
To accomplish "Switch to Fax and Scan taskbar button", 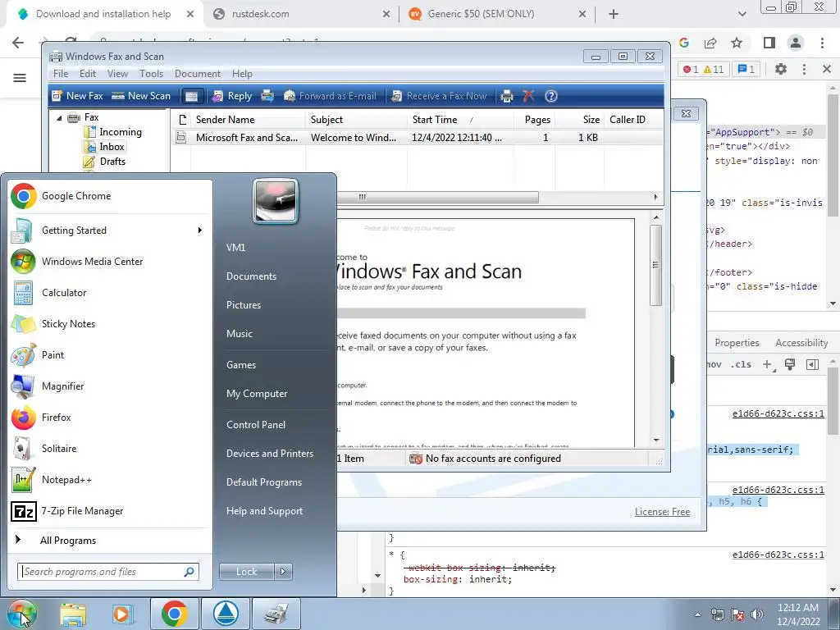I will pyautogui.click(x=276, y=614).
